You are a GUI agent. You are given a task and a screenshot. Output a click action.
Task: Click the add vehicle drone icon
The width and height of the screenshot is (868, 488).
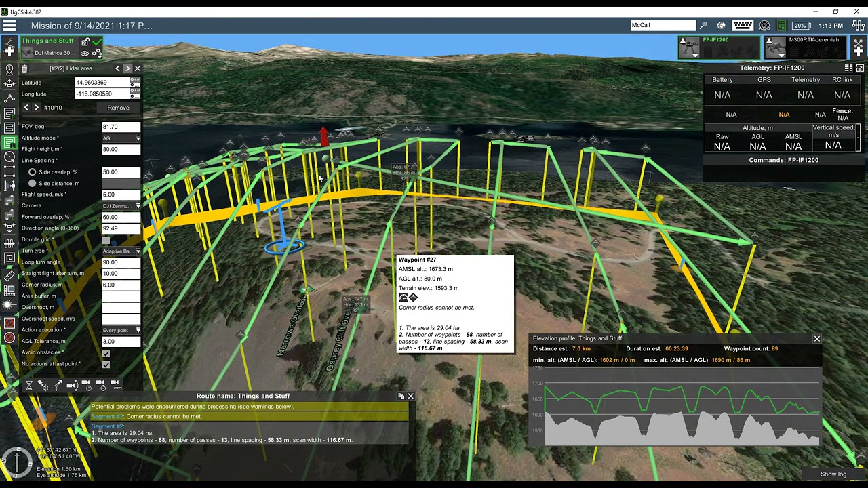pyautogui.click(x=859, y=47)
